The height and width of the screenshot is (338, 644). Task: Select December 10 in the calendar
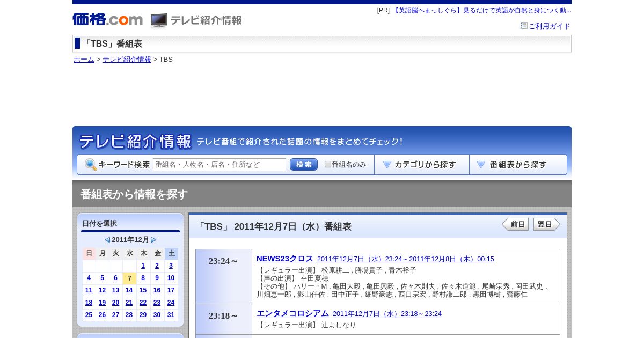pyautogui.click(x=171, y=278)
